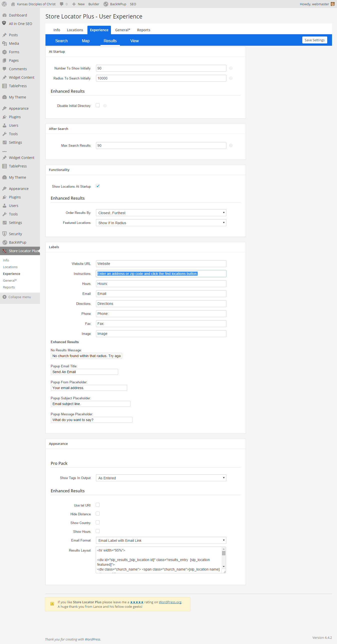Open the WordPress logo menu in the admin bar
This screenshot has width=337, height=644.
pos(4,4)
